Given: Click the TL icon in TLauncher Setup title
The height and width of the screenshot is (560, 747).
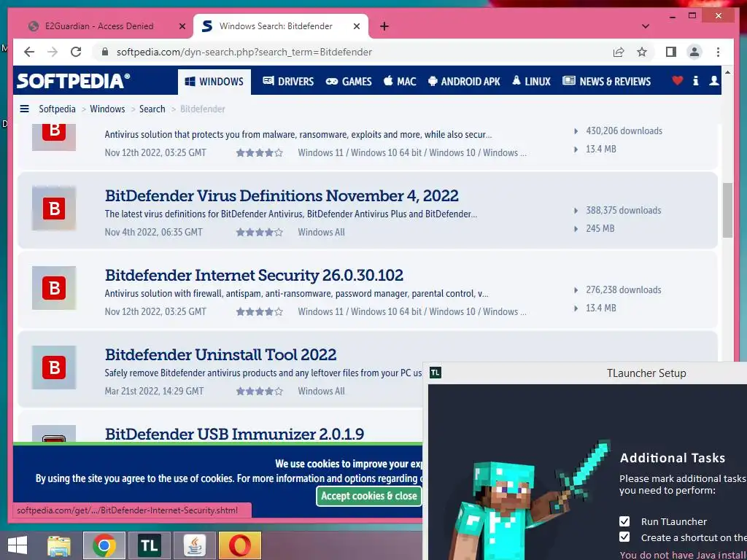Looking at the screenshot, I should pos(435,373).
